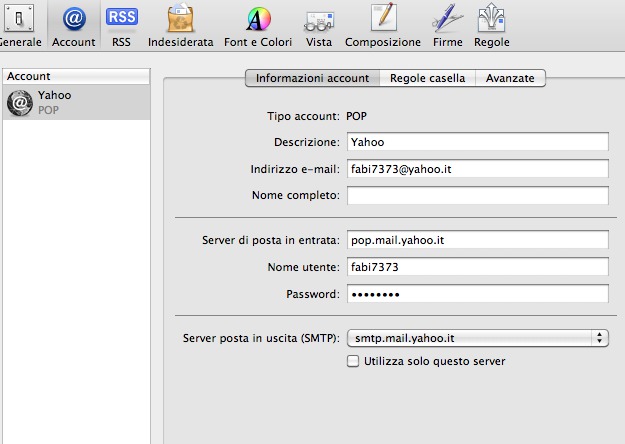Switch to the Avanzate tab
This screenshot has width=625, height=444.
[510, 78]
